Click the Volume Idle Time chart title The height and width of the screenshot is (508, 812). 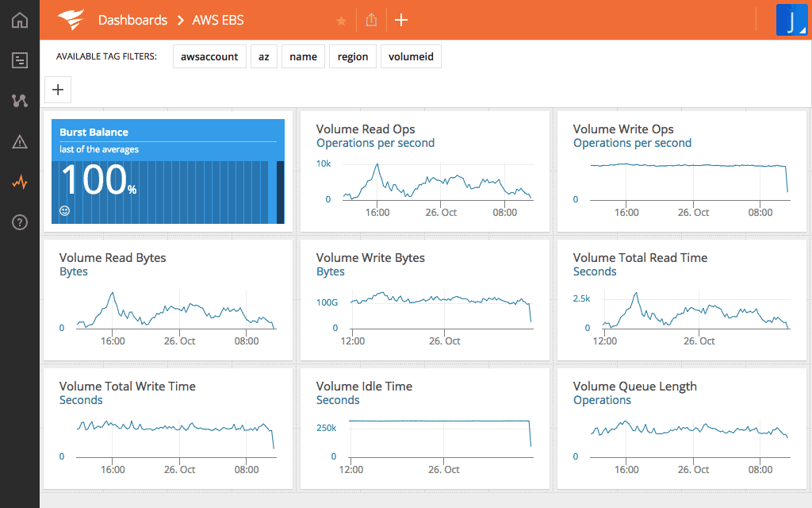[x=364, y=387]
